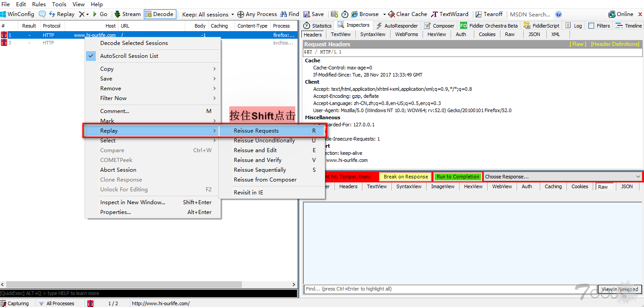644x307 pixels.
Task: Click the Stream mode icon
Action: point(118,14)
